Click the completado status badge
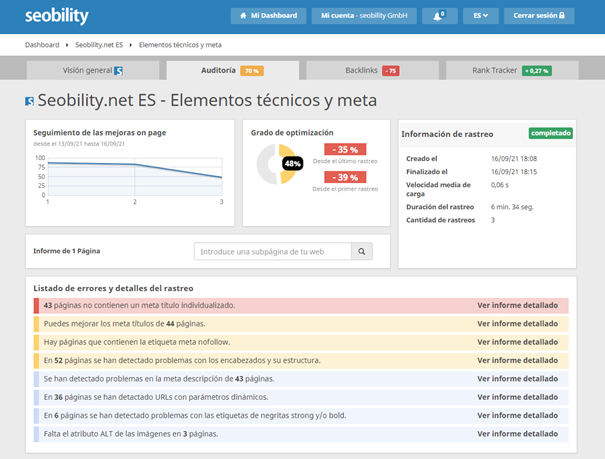This screenshot has width=605, height=459. 551,133
